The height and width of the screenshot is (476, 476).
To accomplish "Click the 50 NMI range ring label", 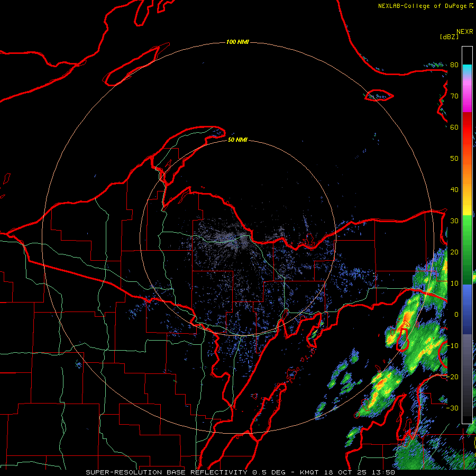I will [237, 140].
